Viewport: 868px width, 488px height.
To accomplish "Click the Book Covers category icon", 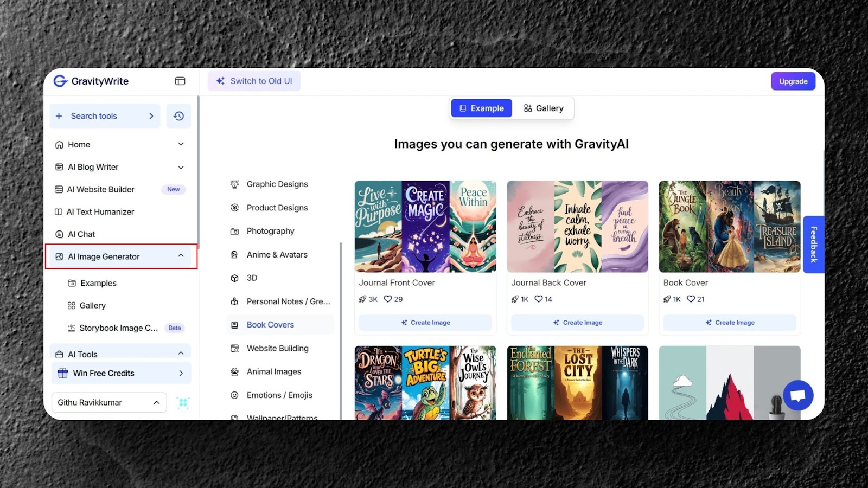I will [234, 325].
